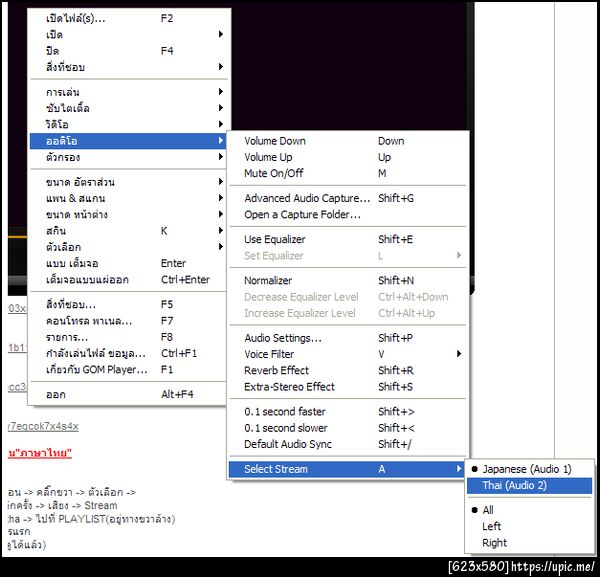This screenshot has height=577, width=600.
Task: Select the Right channel option
Action: click(x=530, y=543)
